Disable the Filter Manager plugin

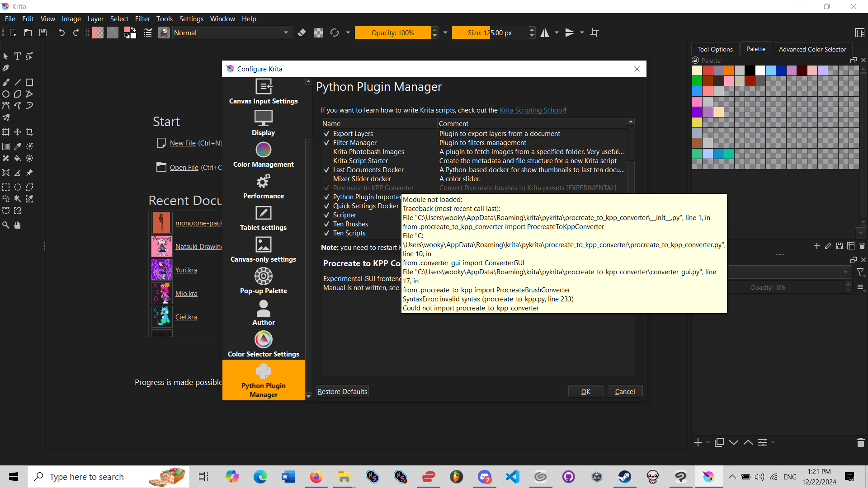(x=326, y=143)
